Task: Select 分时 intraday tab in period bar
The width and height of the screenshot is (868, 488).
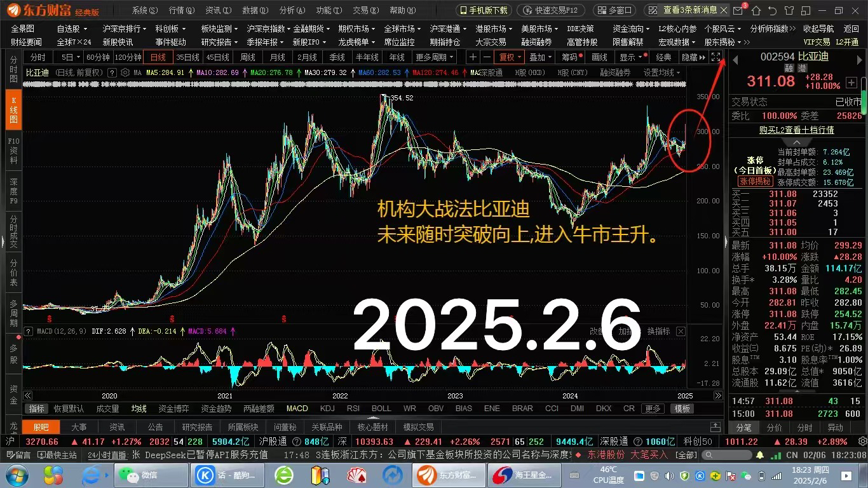Action: (x=37, y=57)
